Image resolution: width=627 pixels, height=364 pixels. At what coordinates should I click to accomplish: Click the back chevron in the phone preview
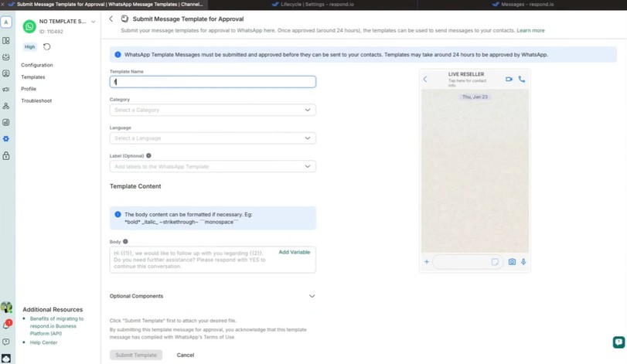tap(425, 79)
